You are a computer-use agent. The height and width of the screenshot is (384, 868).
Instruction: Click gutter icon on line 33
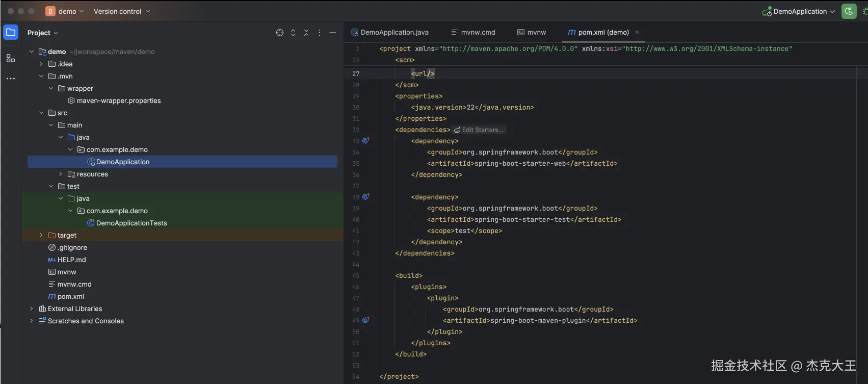365,141
